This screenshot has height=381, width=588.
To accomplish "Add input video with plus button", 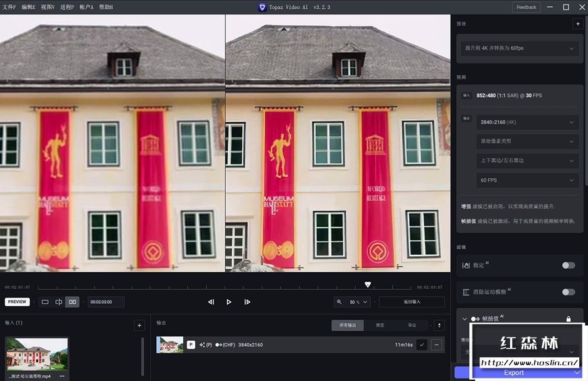I will [x=139, y=326].
